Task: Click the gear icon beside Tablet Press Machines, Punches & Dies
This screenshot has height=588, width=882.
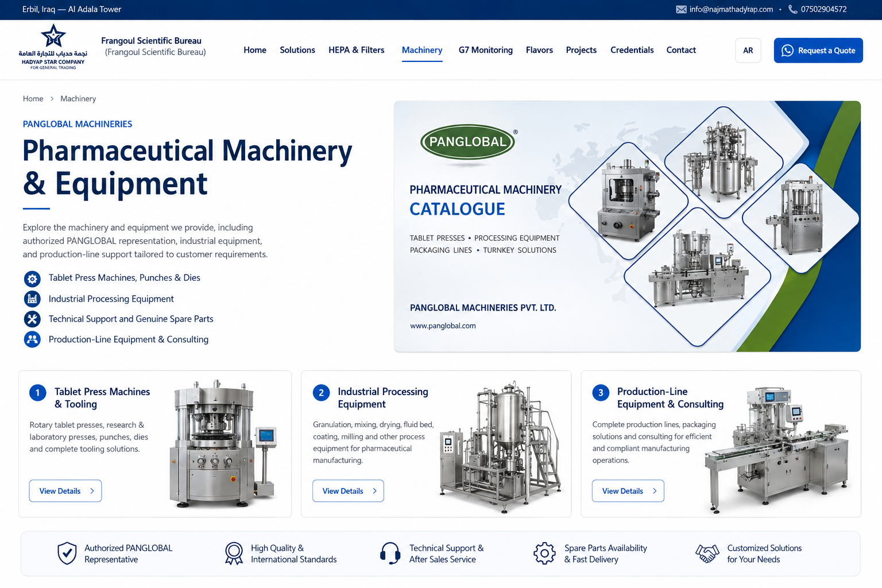Action: click(32, 279)
